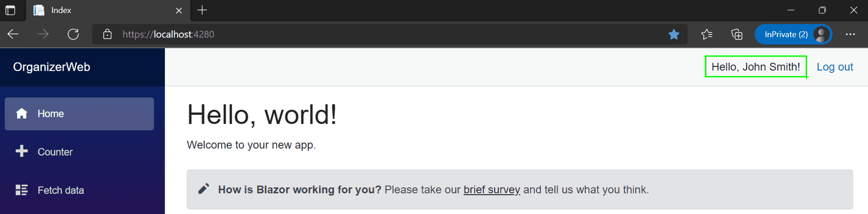
Task: Click the localhost address bar
Action: (390, 34)
